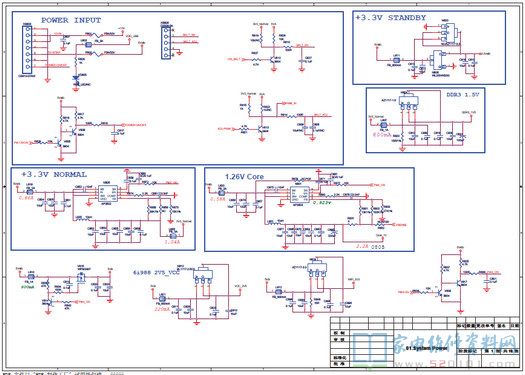Select the buck converter IC in +3.3V NORMAL
525x375 pixels.
pos(108,194)
